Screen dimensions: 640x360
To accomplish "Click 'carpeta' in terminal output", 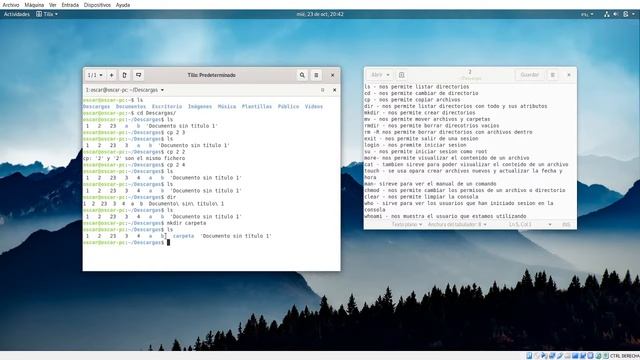I will click(x=183, y=236).
